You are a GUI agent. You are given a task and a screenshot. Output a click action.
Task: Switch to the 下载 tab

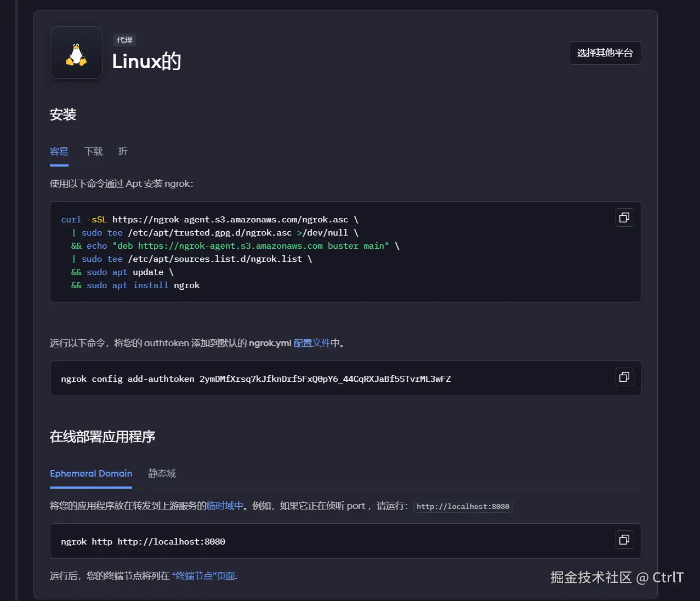click(94, 152)
